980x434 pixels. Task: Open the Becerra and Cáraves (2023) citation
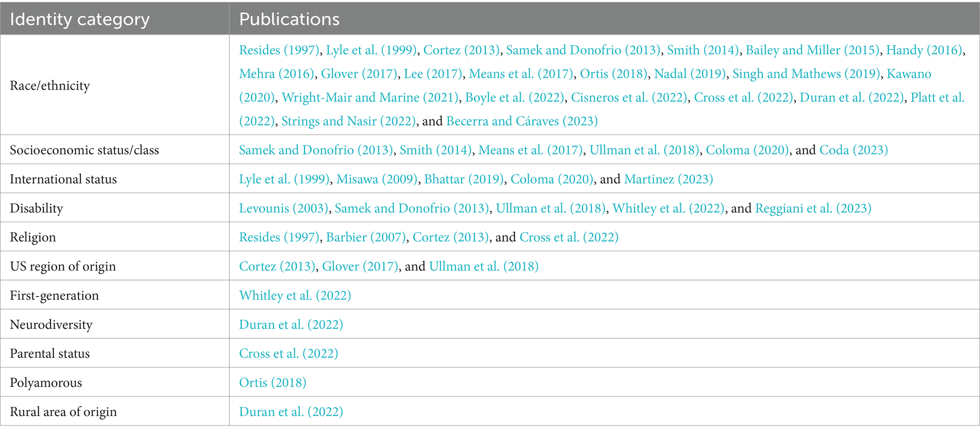tap(522, 121)
